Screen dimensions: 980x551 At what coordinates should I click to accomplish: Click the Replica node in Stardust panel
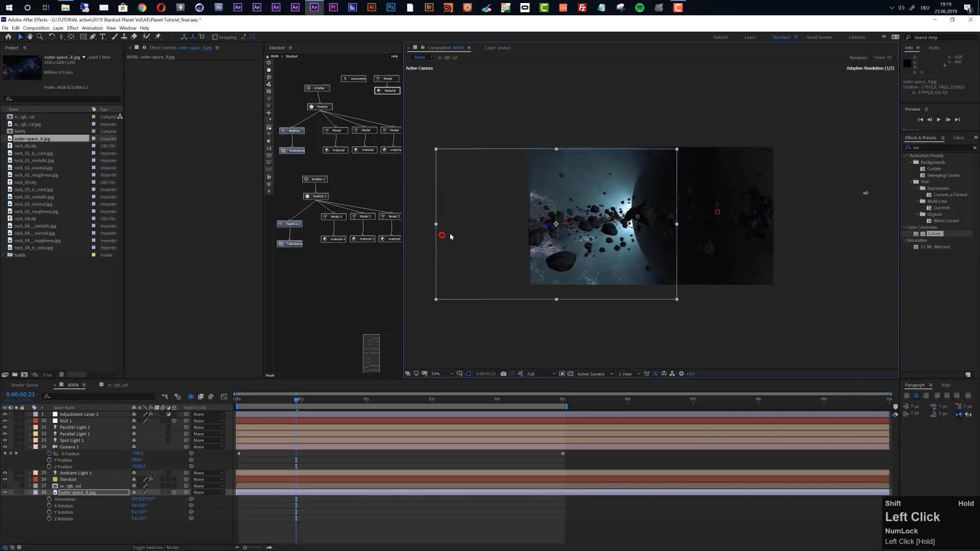pos(292,131)
